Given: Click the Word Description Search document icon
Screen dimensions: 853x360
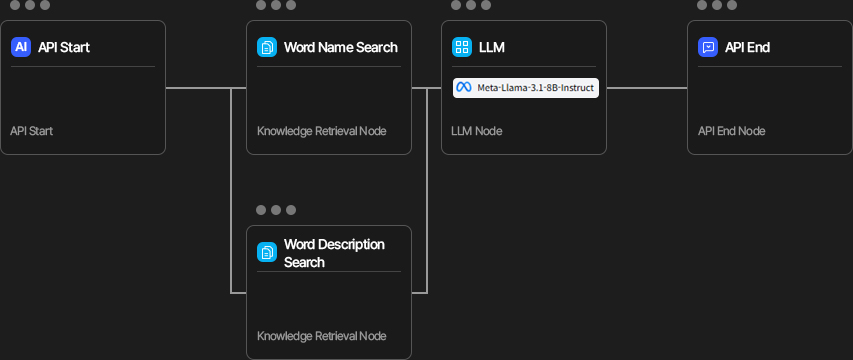Looking at the screenshot, I should [267, 252].
